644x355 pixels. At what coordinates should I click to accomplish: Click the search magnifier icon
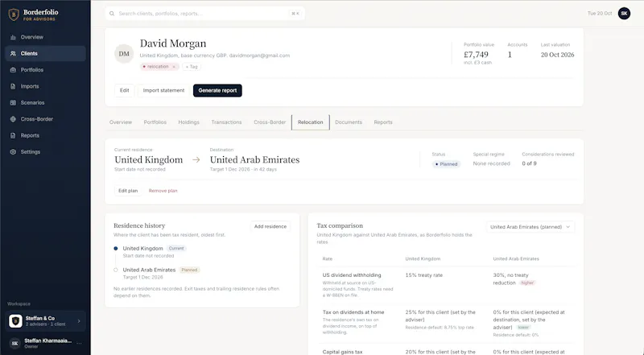pos(112,14)
